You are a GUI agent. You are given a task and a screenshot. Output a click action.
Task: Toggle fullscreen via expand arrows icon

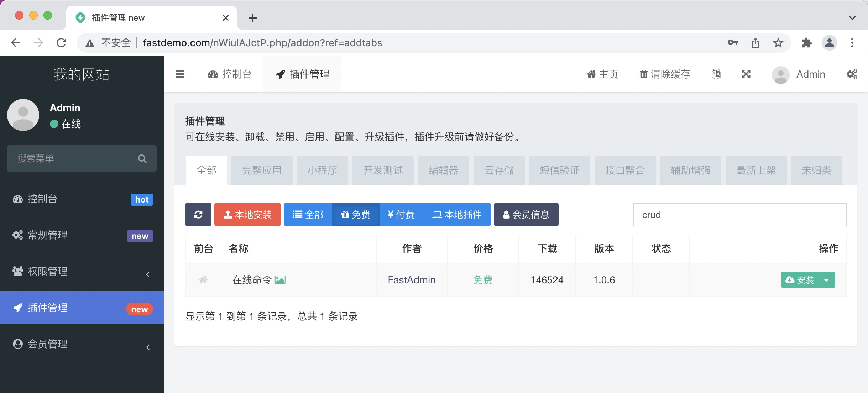746,74
